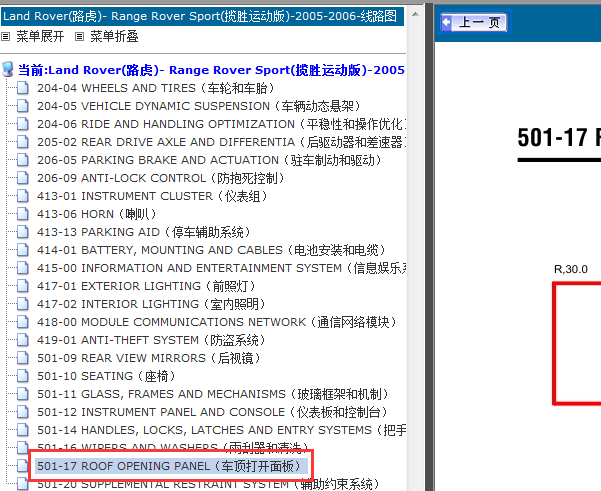The image size is (601, 491).
Task: Open 204-06 RIDE AND HANDLING OPTIMIZATION
Action: pyautogui.click(x=221, y=124)
